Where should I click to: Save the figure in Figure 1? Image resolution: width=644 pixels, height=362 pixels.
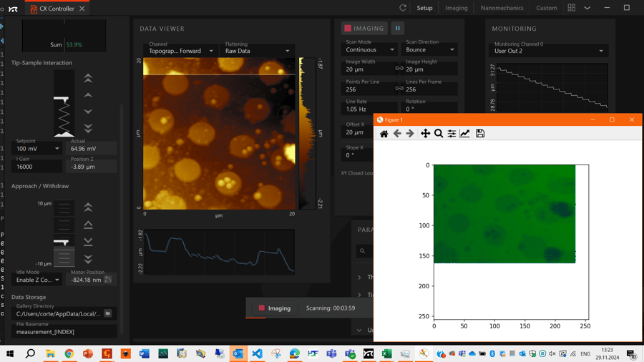(x=479, y=133)
